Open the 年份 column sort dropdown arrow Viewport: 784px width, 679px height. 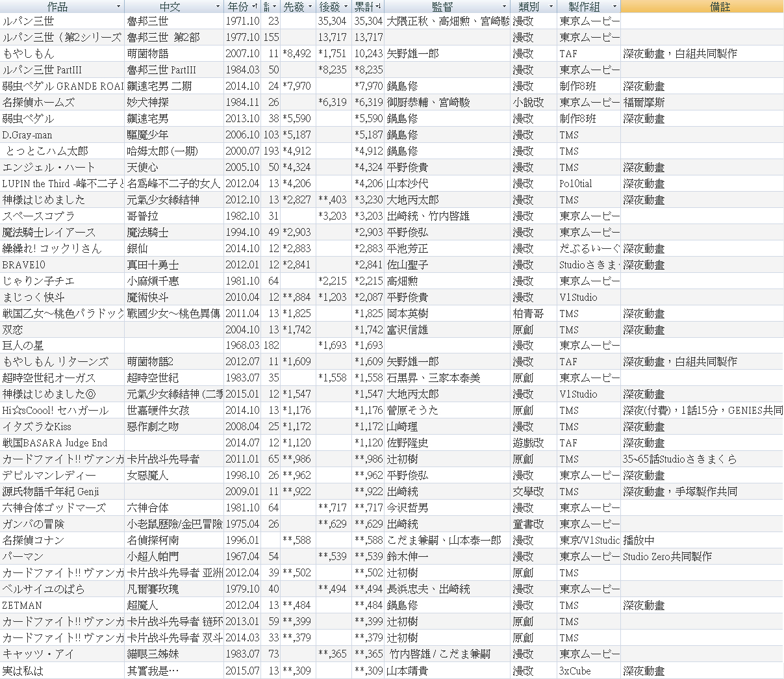click(255, 6)
